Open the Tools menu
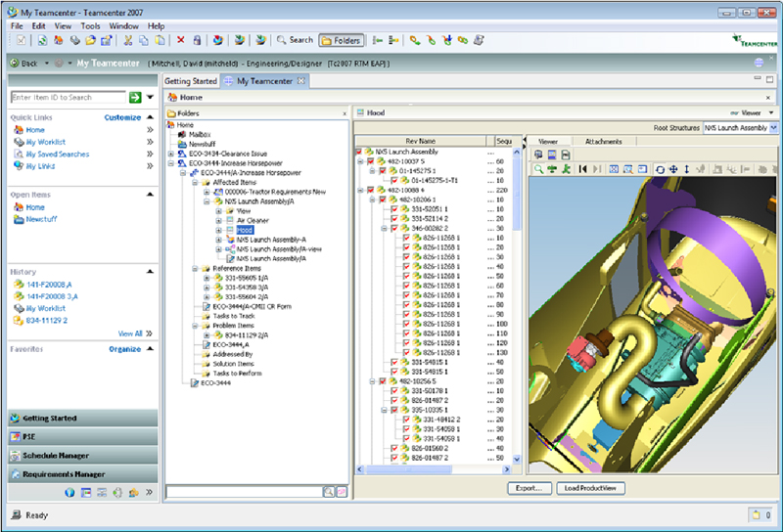The image size is (783, 532). coord(90,26)
